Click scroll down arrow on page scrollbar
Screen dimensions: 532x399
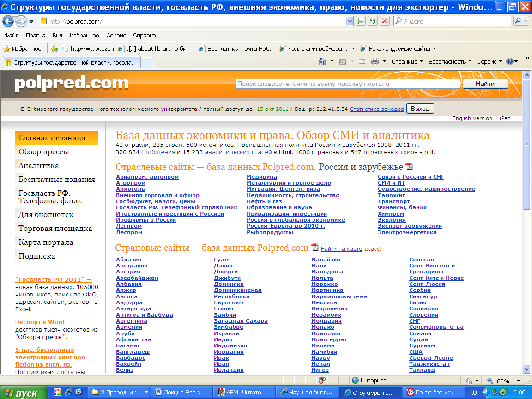point(526,369)
